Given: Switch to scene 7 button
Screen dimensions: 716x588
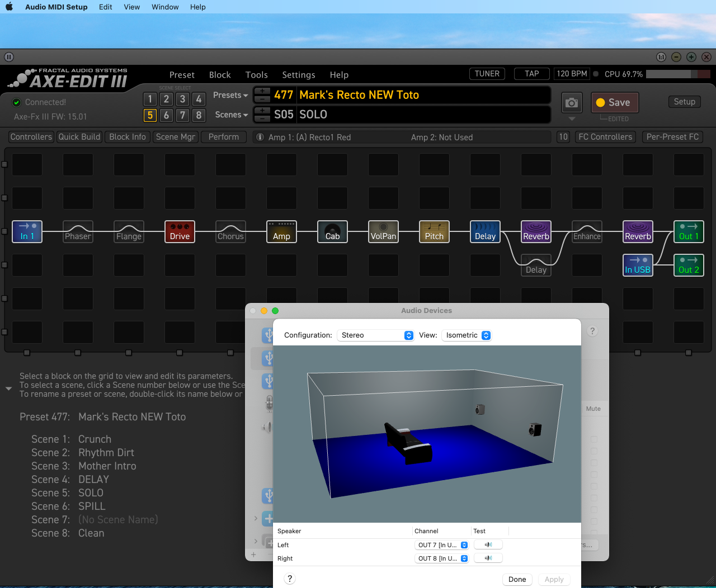Looking at the screenshot, I should pyautogui.click(x=182, y=115).
